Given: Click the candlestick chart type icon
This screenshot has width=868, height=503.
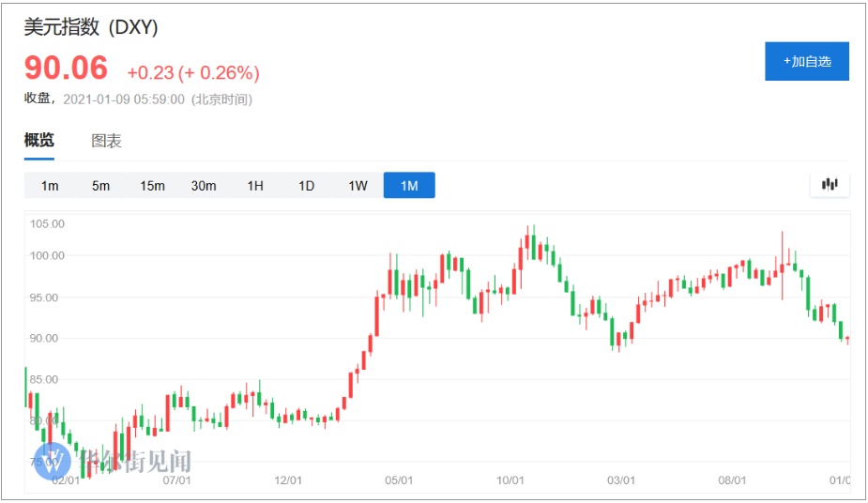Looking at the screenshot, I should [830, 185].
